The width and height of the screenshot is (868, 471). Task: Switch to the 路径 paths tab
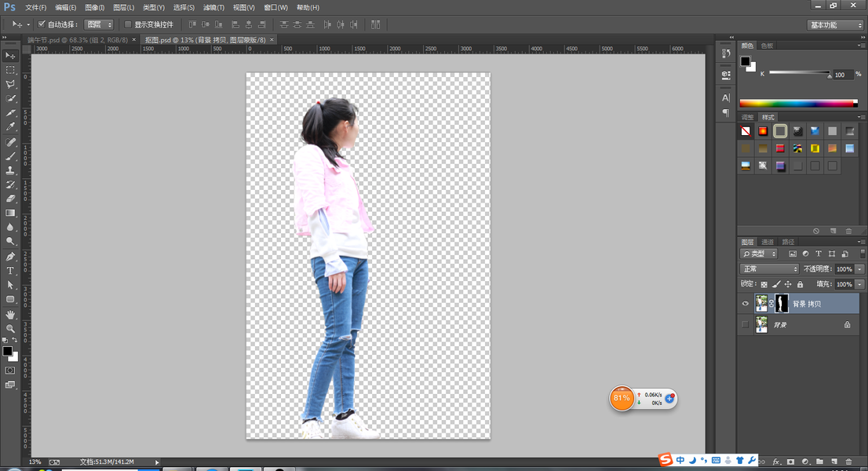tap(788, 242)
